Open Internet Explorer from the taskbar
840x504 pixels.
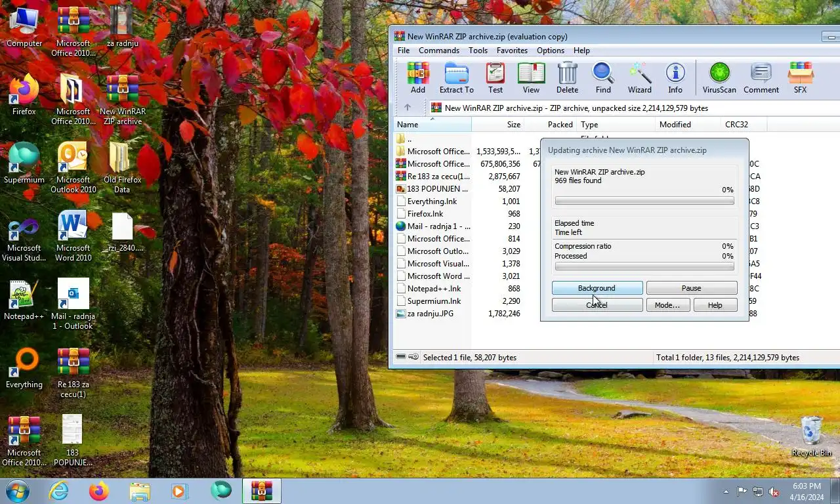59,491
